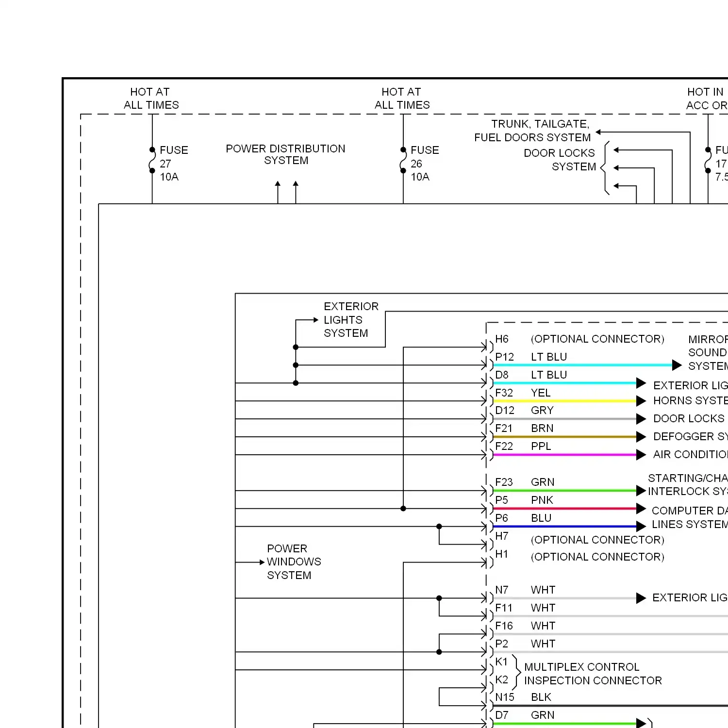Click the YEL wire color label
728x728 pixels.
pyautogui.click(x=541, y=393)
